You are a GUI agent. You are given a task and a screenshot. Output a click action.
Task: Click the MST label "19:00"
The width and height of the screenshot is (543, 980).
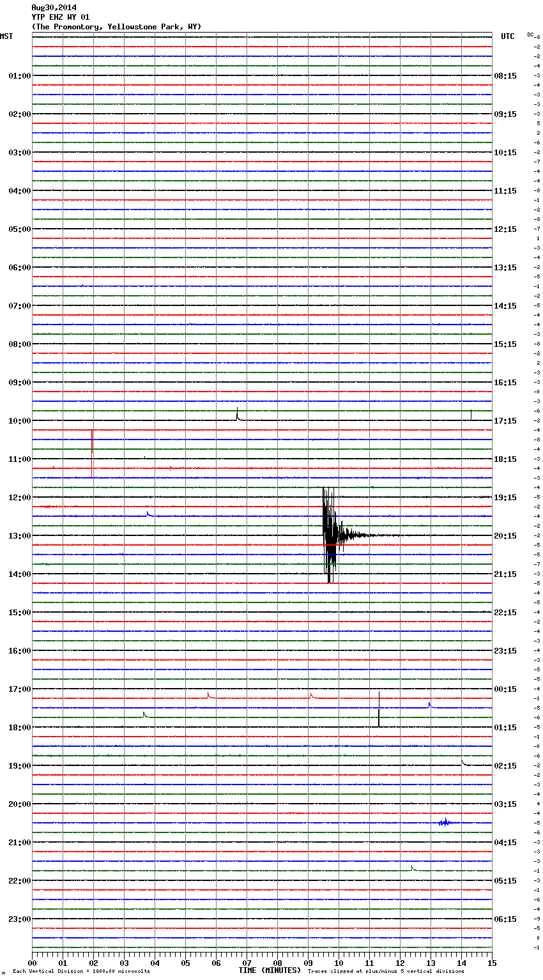tap(20, 766)
